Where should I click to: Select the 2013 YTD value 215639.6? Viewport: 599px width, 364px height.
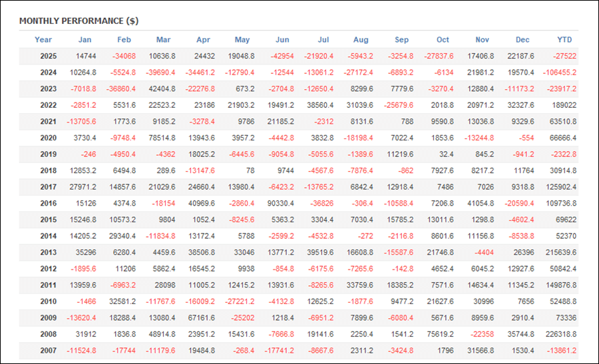[560, 252]
